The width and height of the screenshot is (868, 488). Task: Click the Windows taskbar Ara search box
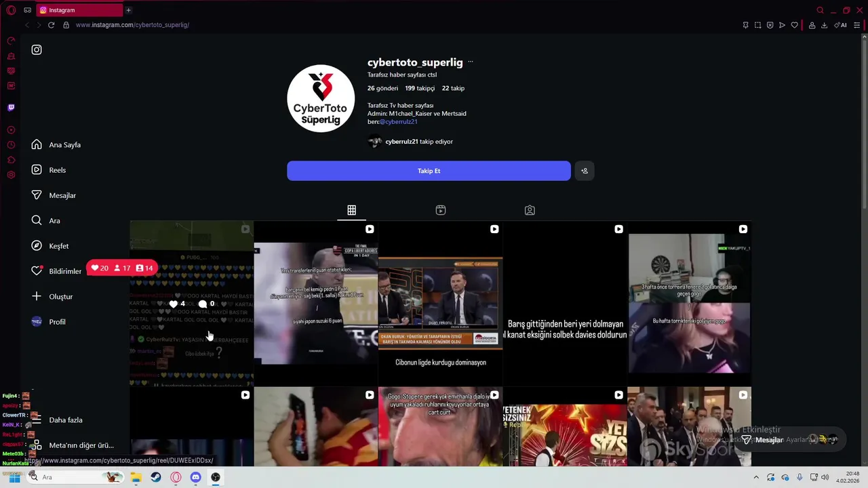click(76, 477)
